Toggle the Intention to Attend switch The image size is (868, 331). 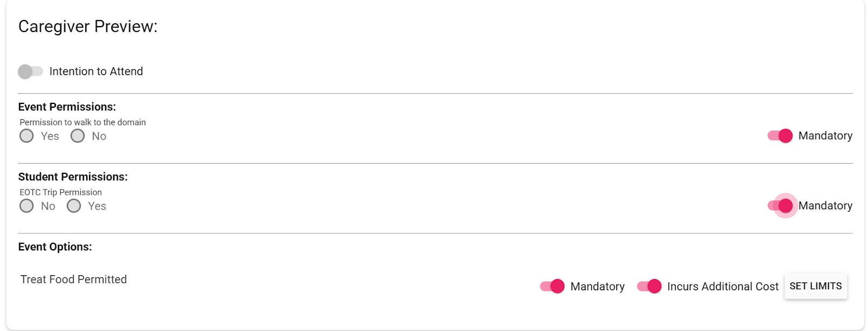click(30, 72)
